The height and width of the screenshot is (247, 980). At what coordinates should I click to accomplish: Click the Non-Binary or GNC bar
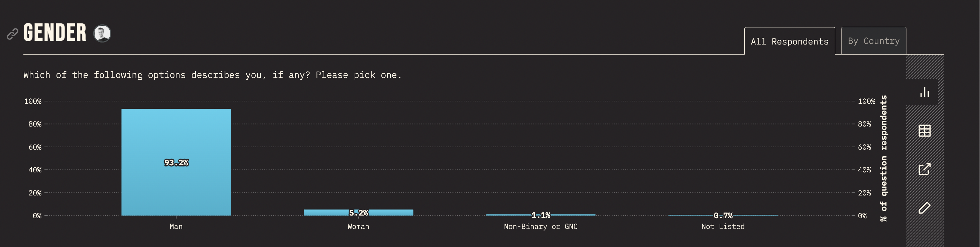tap(540, 215)
